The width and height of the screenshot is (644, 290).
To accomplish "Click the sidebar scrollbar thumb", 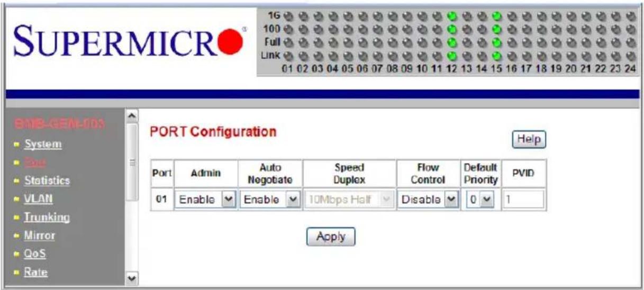I will 132,162.
